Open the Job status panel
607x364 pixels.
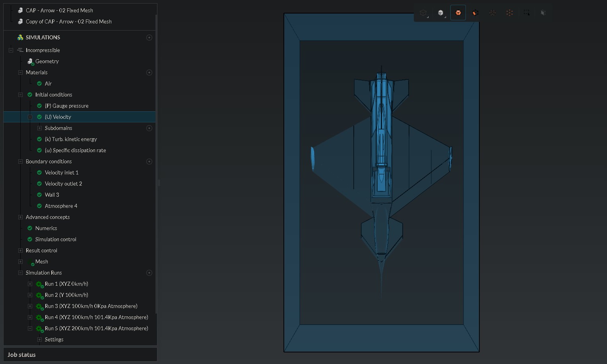click(x=80, y=355)
